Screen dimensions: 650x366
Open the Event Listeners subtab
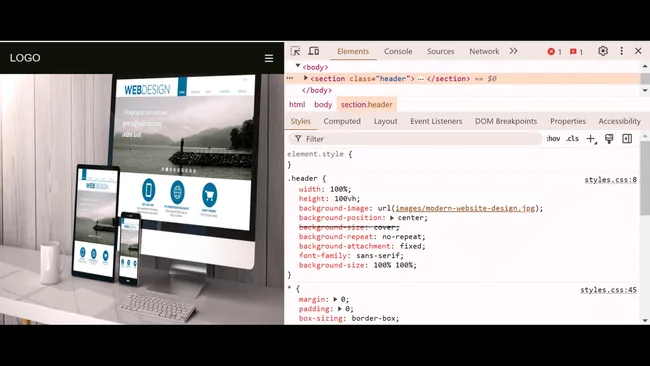point(436,121)
